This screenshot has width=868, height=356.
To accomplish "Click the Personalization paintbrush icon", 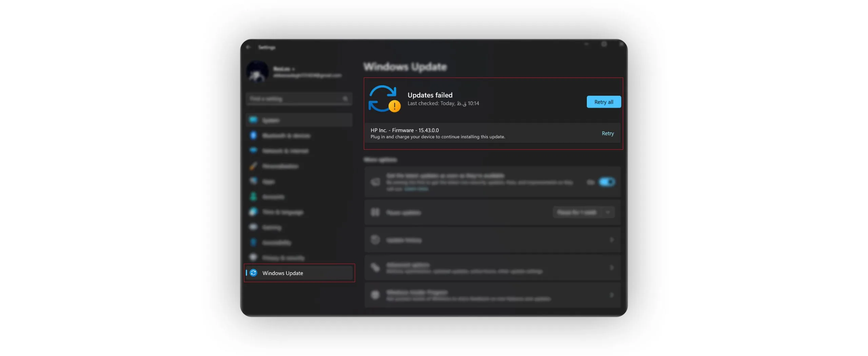I will tap(253, 166).
